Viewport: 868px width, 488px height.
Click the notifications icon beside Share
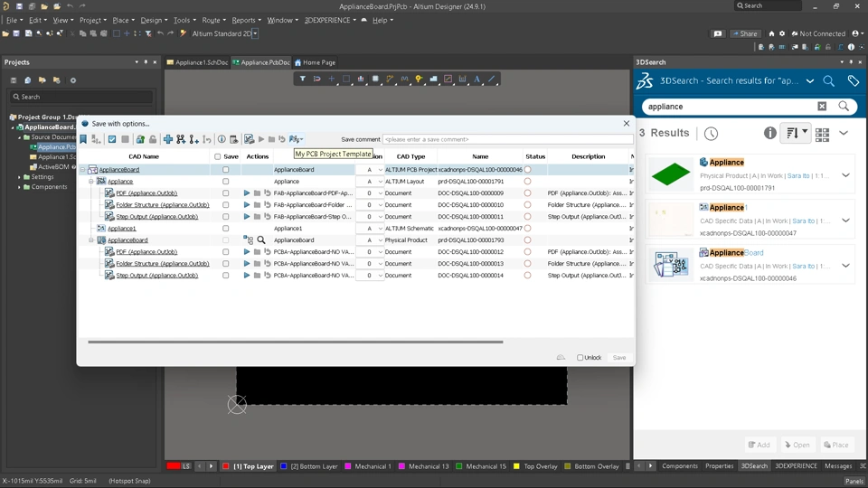pyautogui.click(x=717, y=33)
